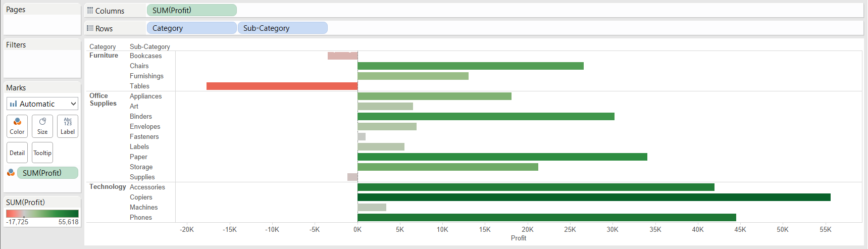Click bar chart icon in mark type box
This screenshot has width=868, height=249.
[13, 104]
